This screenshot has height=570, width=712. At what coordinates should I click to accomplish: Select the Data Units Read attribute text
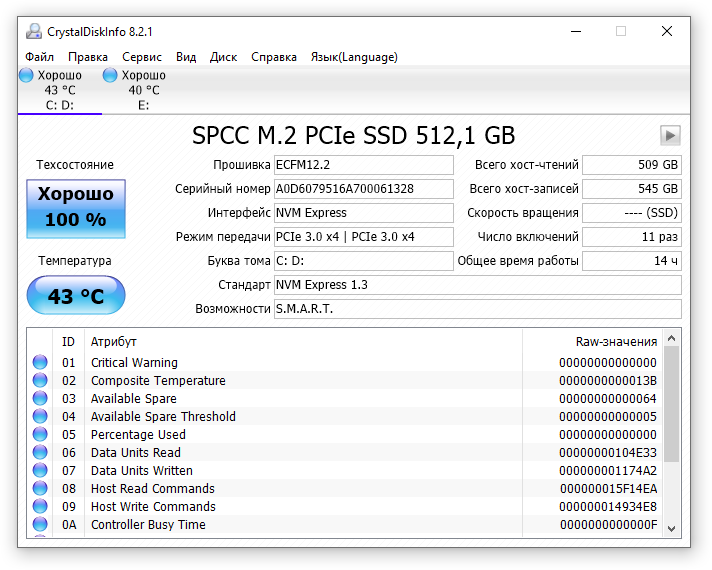[136, 452]
